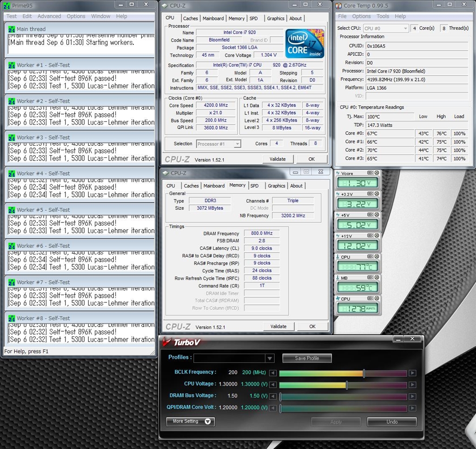Image resolution: width=476 pixels, height=449 pixels.
Task: Click the Core Speed value 4200.0 MHz
Action: 216,105
